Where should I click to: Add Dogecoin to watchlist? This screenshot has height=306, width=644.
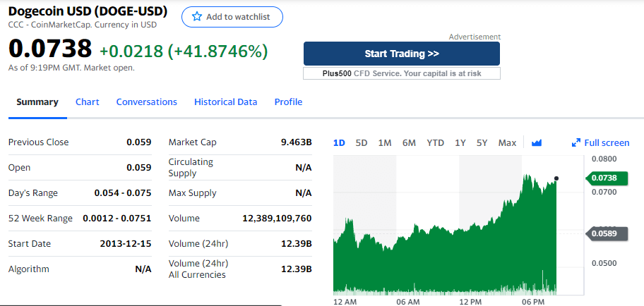(x=232, y=17)
